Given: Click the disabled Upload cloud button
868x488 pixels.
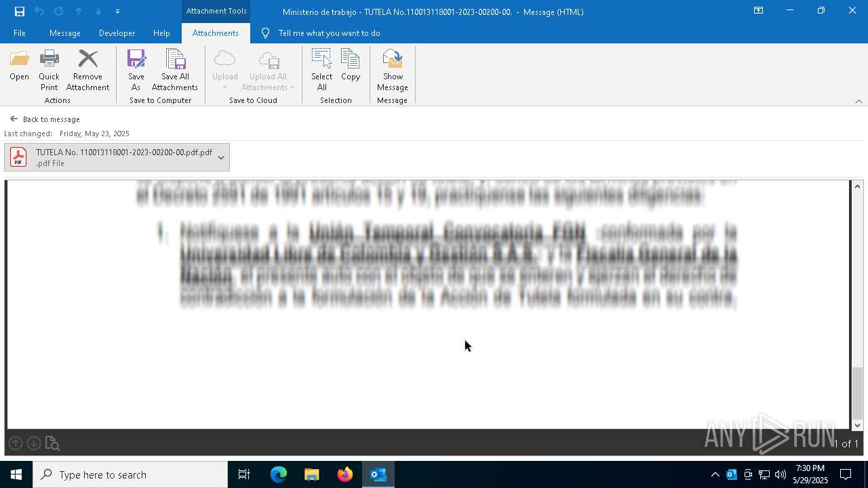Looking at the screenshot, I should pos(224,70).
